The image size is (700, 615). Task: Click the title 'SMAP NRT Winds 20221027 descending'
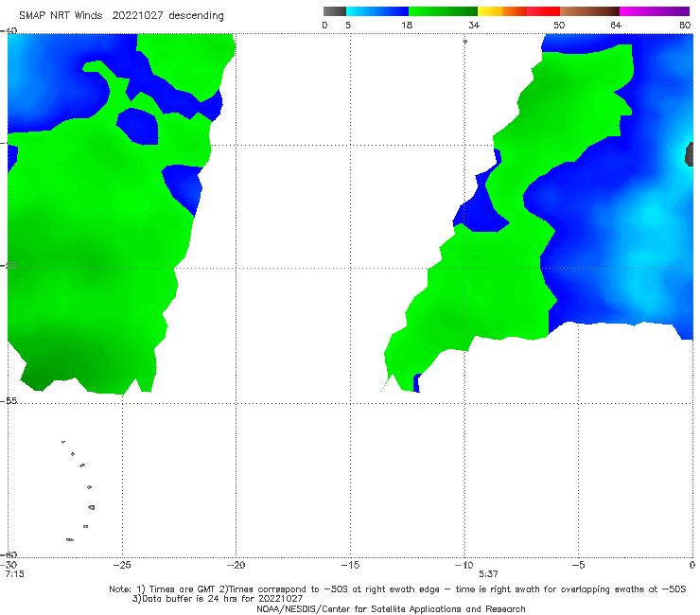tap(121, 16)
